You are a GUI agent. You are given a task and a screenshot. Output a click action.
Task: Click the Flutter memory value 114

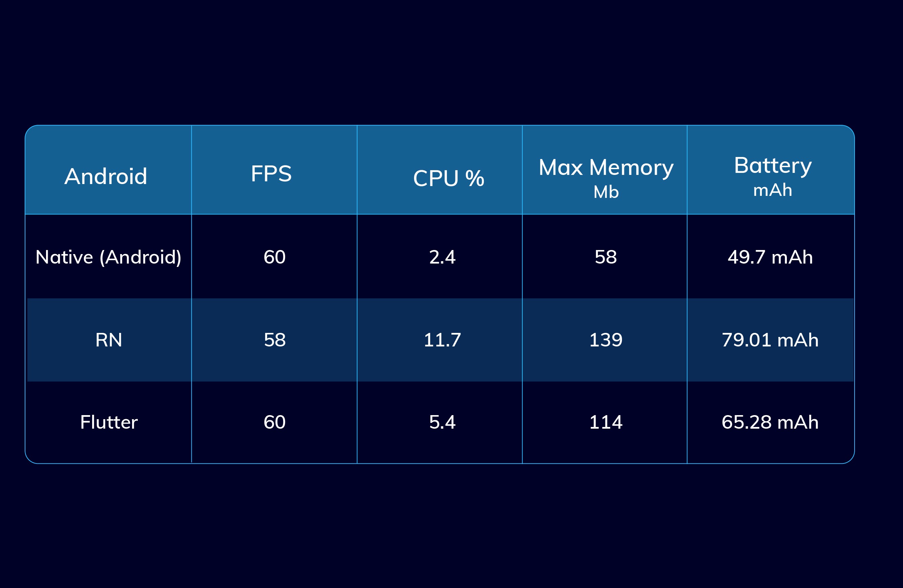(605, 422)
